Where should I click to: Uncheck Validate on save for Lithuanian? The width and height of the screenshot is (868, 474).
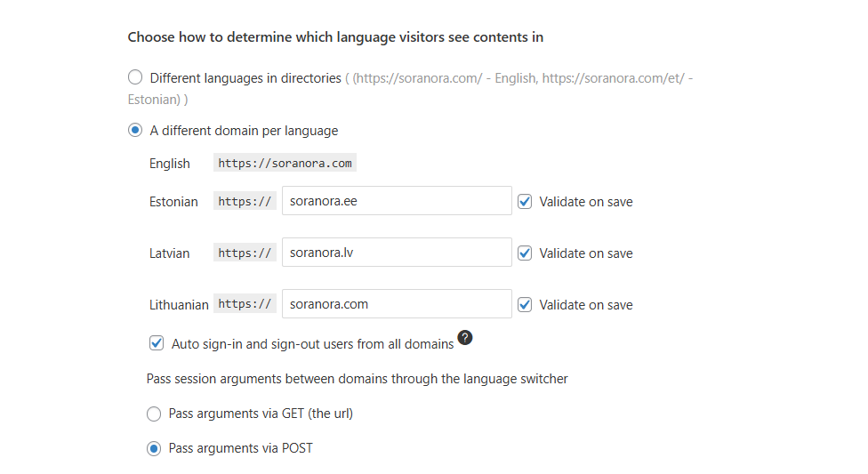pyautogui.click(x=525, y=304)
